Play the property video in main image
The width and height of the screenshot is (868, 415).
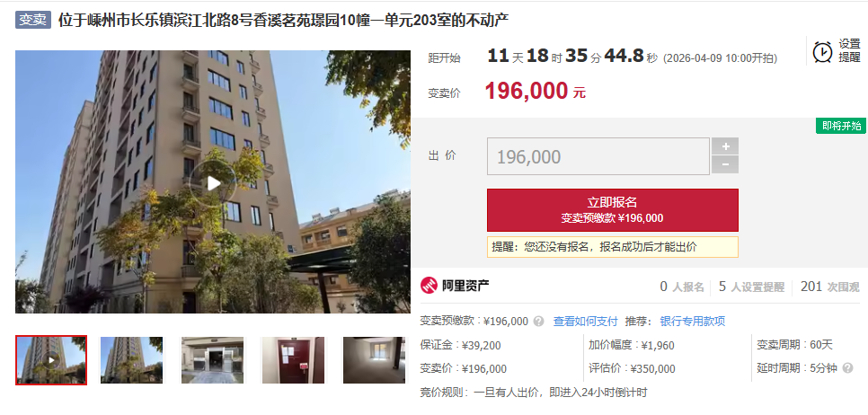(213, 183)
